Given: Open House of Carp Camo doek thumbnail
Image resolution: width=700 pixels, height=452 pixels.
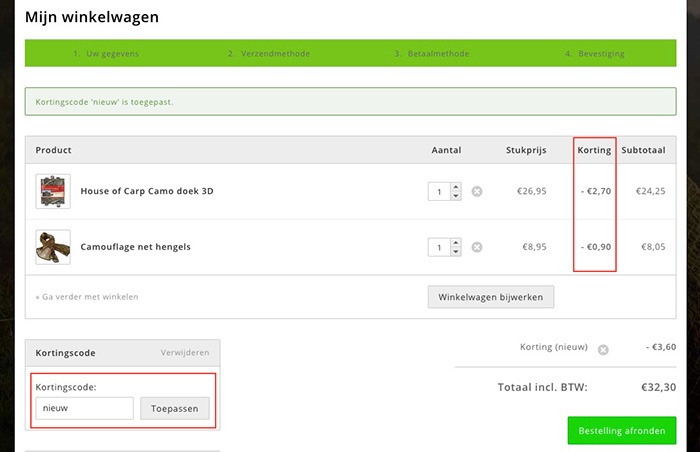Looking at the screenshot, I should point(53,191).
